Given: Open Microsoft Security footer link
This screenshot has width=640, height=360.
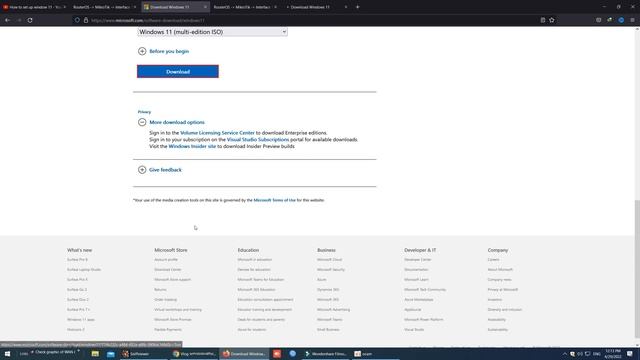Looking at the screenshot, I should tap(331, 270).
